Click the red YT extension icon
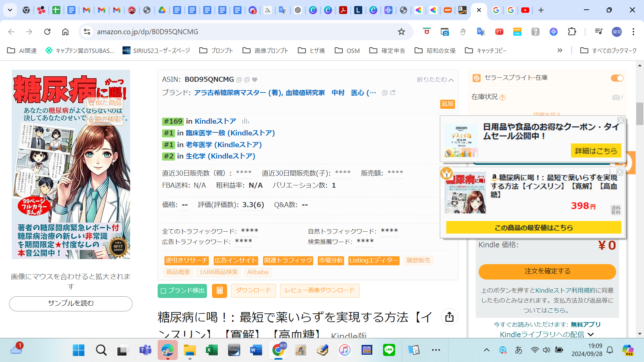 point(499,32)
